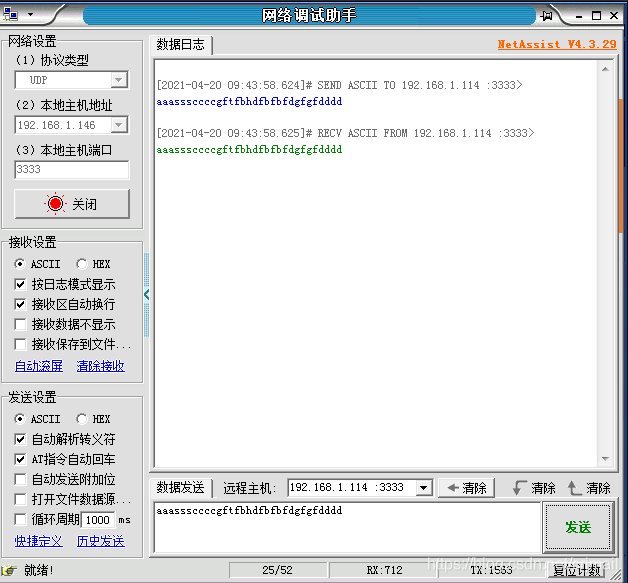Click the send data text area

tap(347, 527)
